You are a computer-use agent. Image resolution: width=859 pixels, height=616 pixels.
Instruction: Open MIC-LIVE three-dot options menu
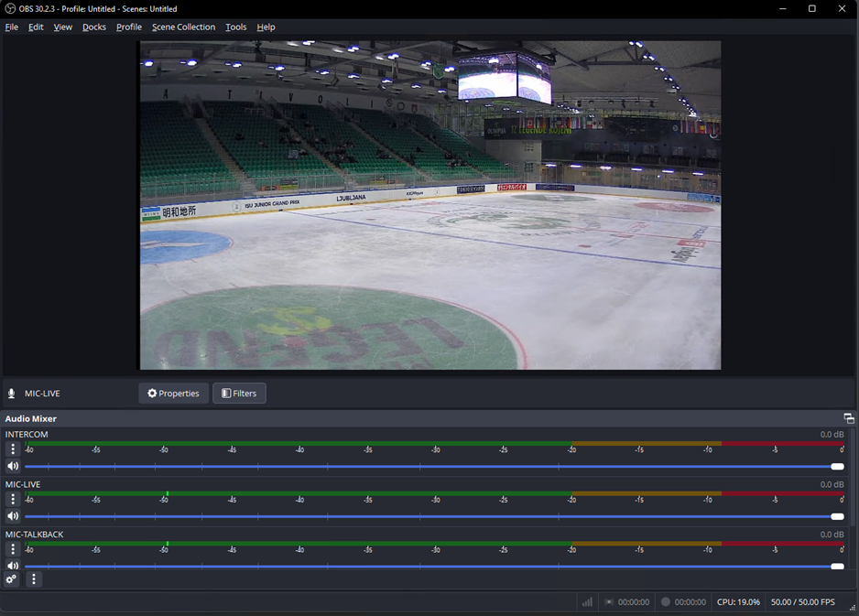[13, 500]
